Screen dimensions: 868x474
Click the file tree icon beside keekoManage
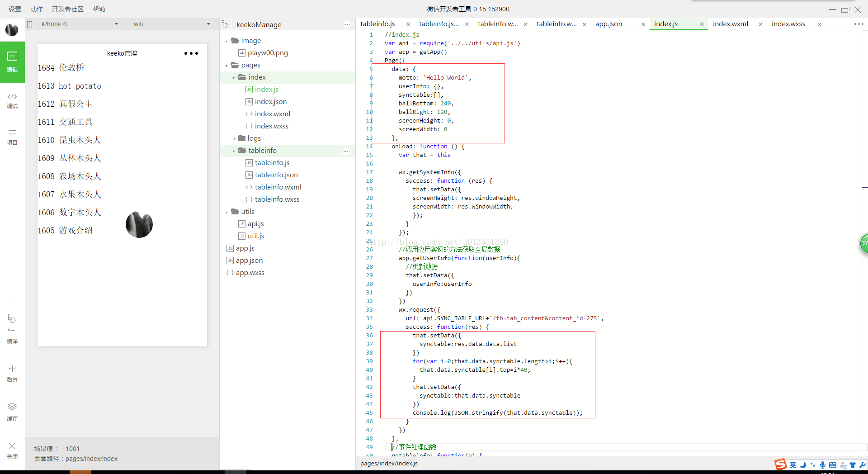click(x=226, y=24)
